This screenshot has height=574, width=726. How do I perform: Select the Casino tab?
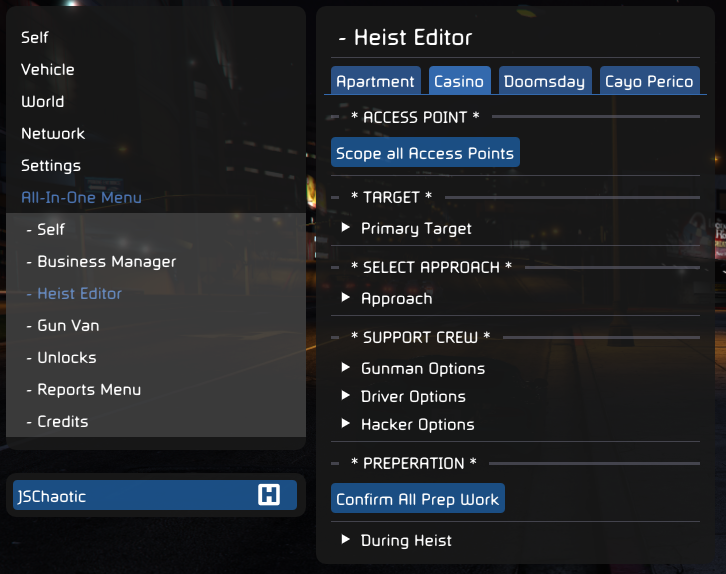pyautogui.click(x=459, y=81)
